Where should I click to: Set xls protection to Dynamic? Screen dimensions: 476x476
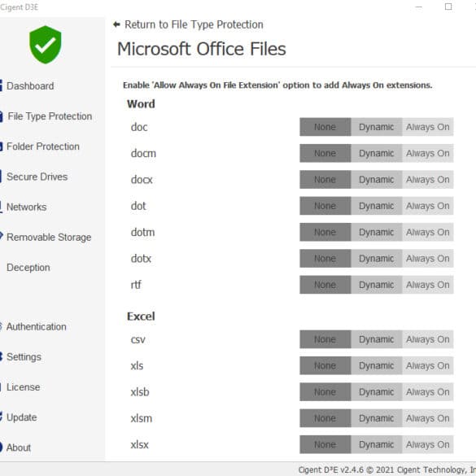pyautogui.click(x=377, y=365)
